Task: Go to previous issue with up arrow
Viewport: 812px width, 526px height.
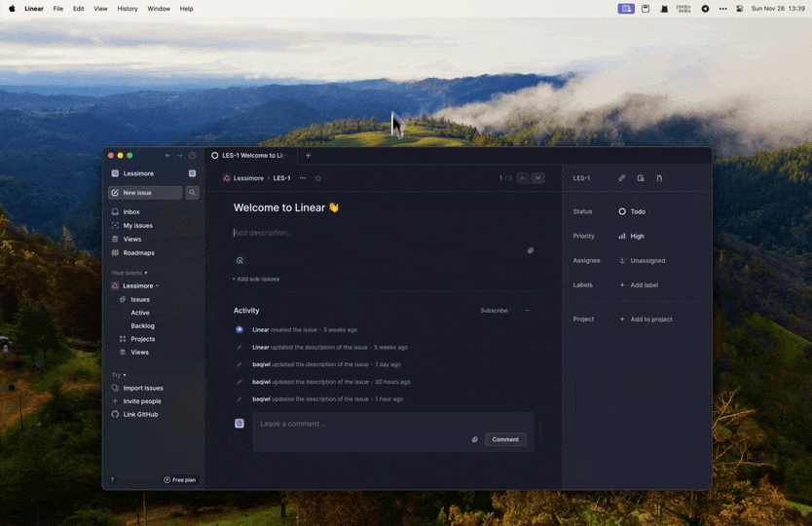Action: [x=523, y=178]
